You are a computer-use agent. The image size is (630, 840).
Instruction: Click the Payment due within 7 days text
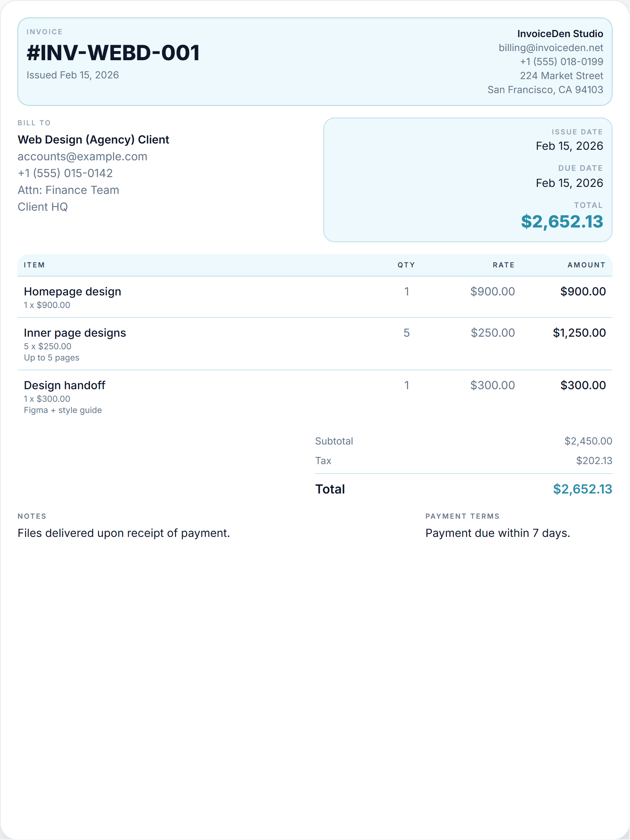[x=497, y=533]
